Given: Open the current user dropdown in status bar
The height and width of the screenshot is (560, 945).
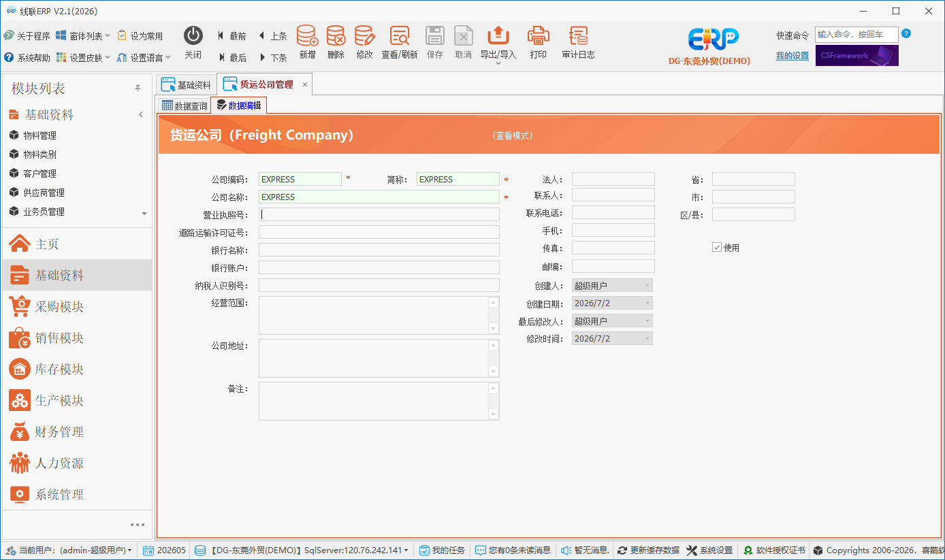Looking at the screenshot, I should point(69,550).
